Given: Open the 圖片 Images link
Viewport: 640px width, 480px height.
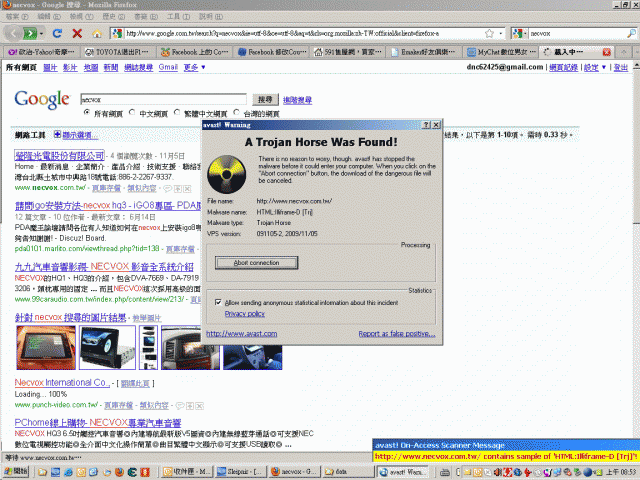Looking at the screenshot, I should [50, 67].
